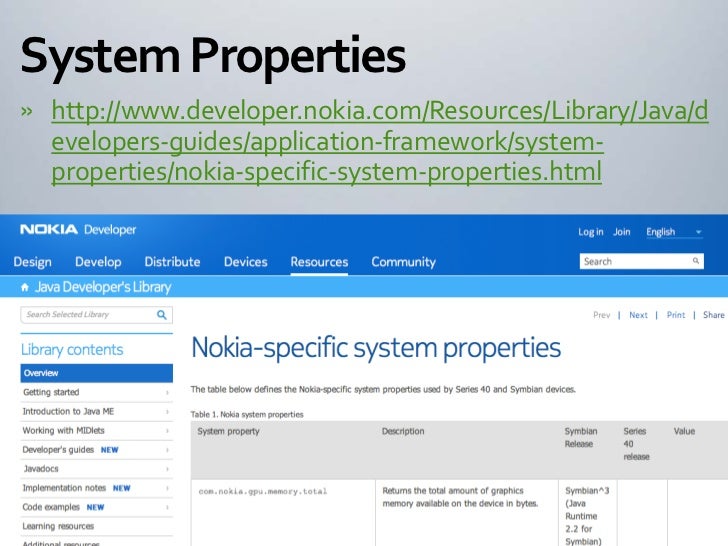Select the Resources tab
The image size is (728, 546).
tap(319, 262)
